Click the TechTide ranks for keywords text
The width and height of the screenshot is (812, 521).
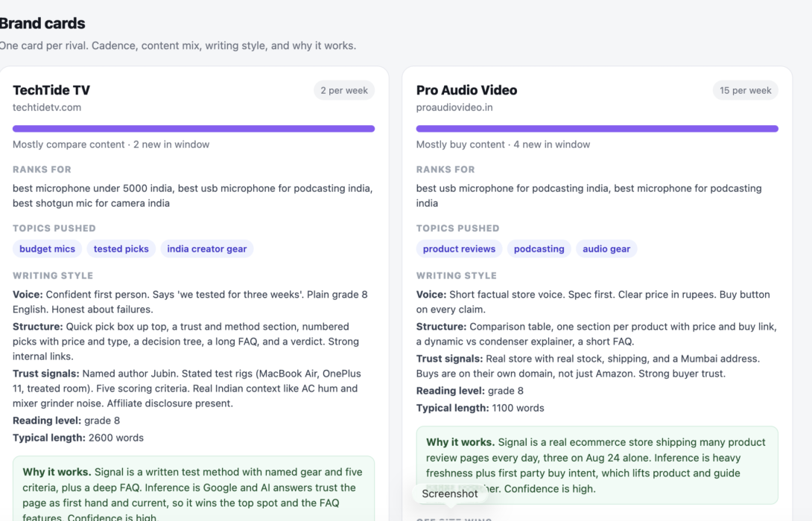pos(193,196)
